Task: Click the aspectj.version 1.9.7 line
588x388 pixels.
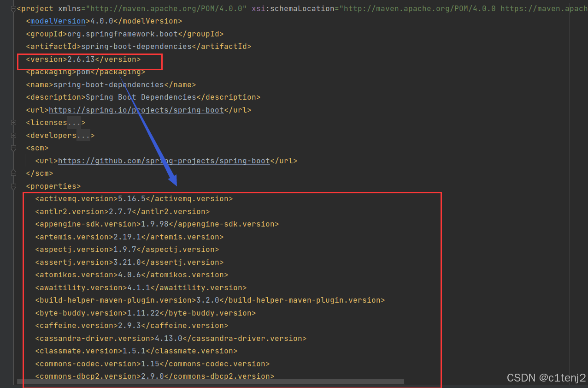Action: (x=127, y=250)
